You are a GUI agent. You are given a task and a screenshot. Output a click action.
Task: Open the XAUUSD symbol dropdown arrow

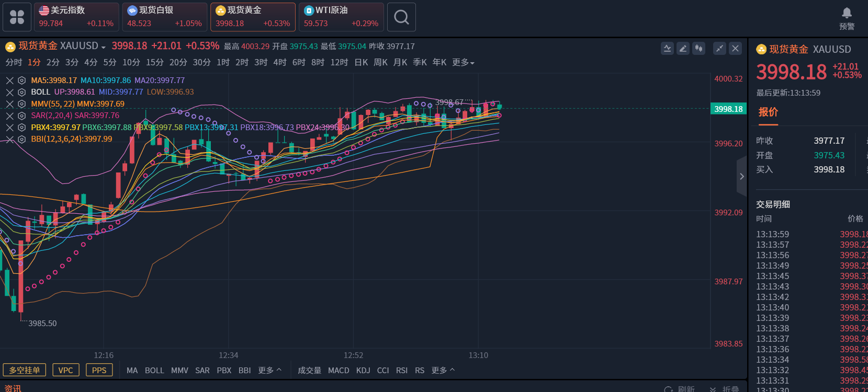pyautogui.click(x=104, y=48)
